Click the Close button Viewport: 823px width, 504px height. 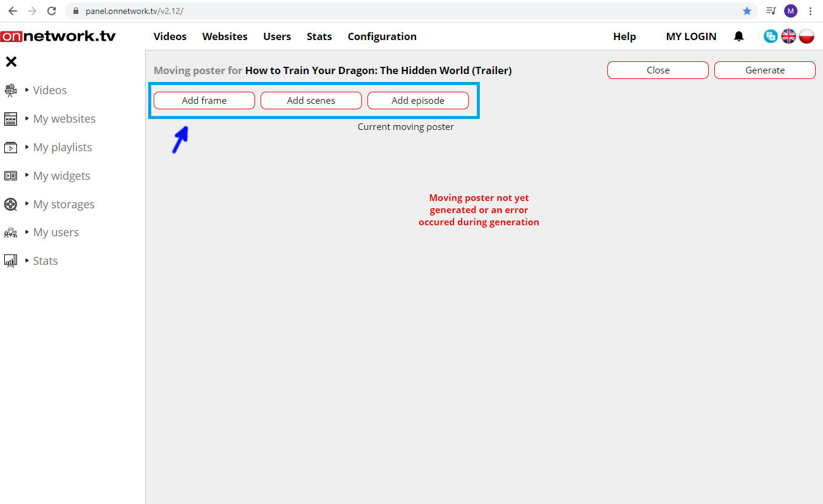658,70
